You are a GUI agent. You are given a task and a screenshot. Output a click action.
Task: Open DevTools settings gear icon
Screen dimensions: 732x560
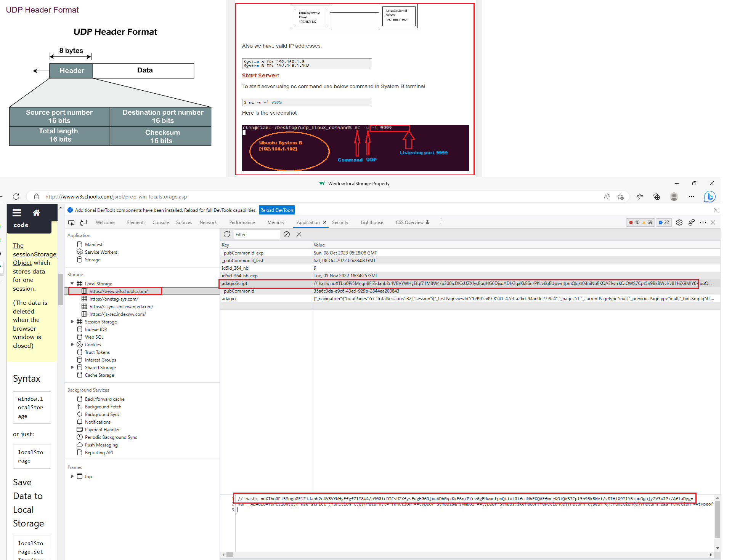679,222
